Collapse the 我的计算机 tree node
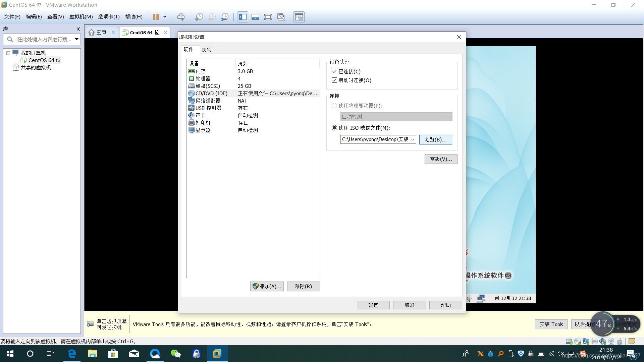This screenshot has height=362, width=644. tap(8, 53)
